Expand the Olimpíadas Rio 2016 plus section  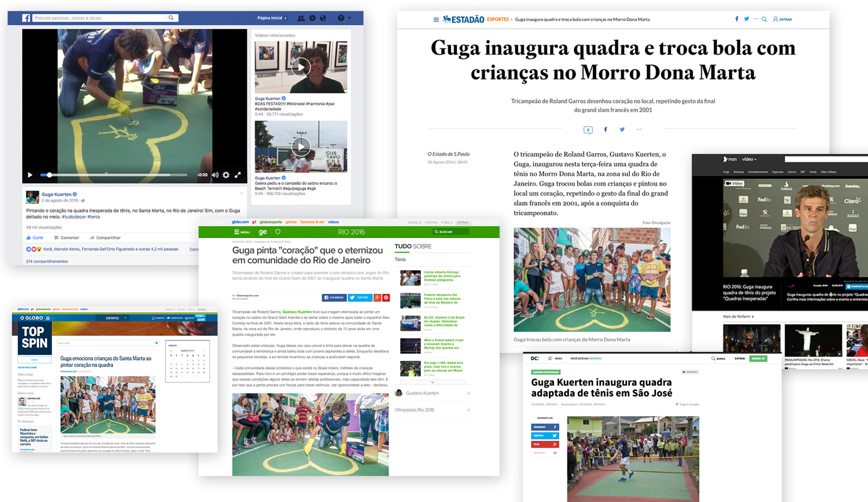(x=469, y=410)
